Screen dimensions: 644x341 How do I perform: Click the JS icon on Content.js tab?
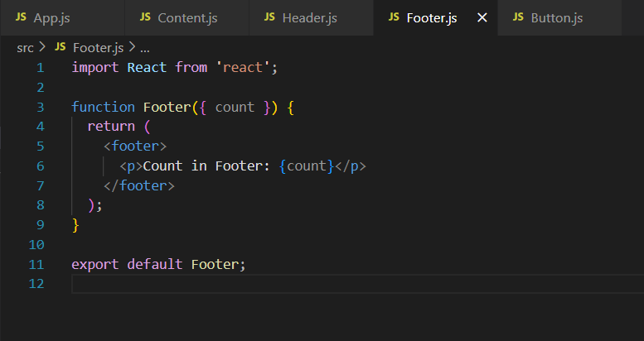145,17
